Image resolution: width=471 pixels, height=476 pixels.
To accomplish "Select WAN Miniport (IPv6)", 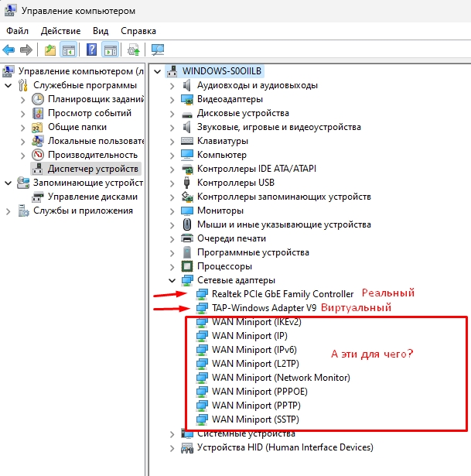I will pos(254,350).
